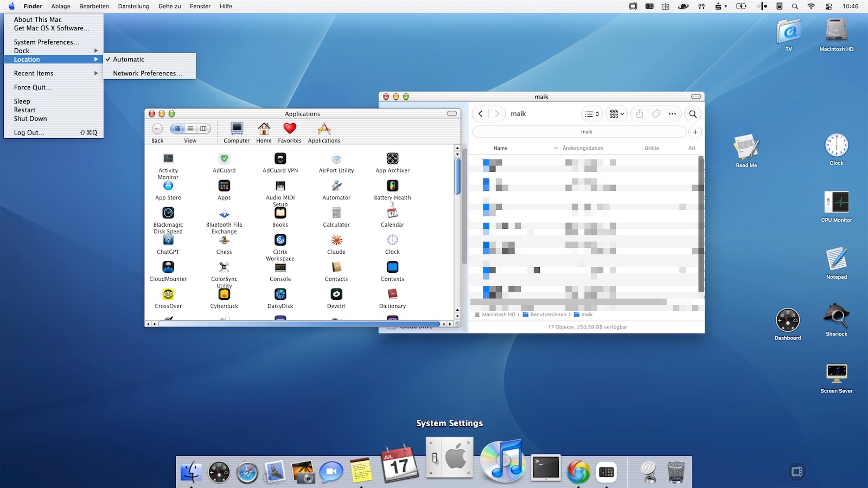
Task: Launch the Chess application icon
Action: pos(224,240)
